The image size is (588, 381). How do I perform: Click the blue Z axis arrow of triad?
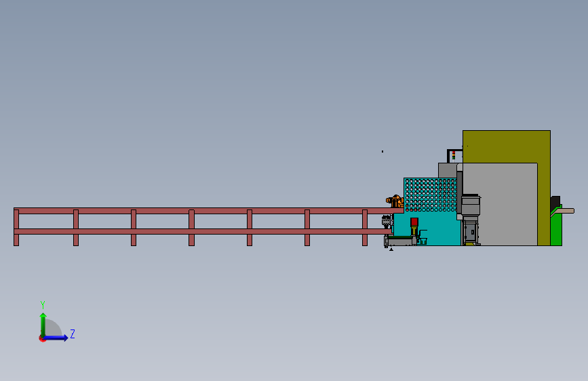(x=56, y=338)
